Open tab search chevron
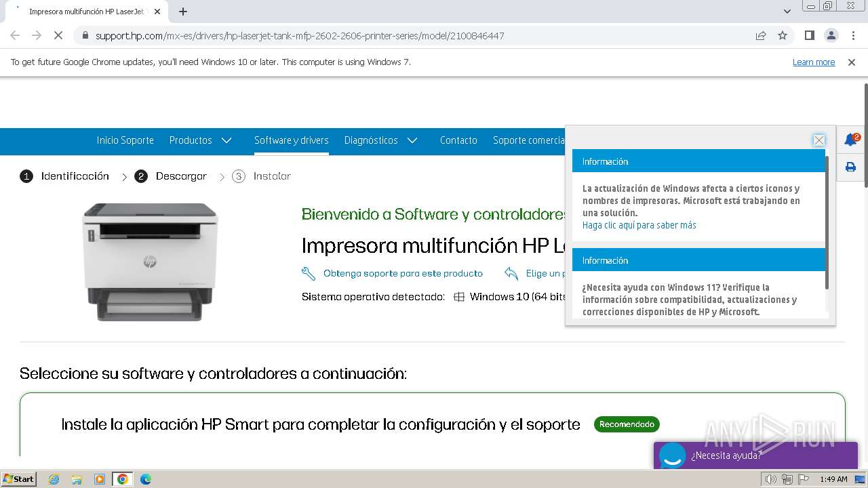Viewport: 868px width, 488px height. [787, 12]
